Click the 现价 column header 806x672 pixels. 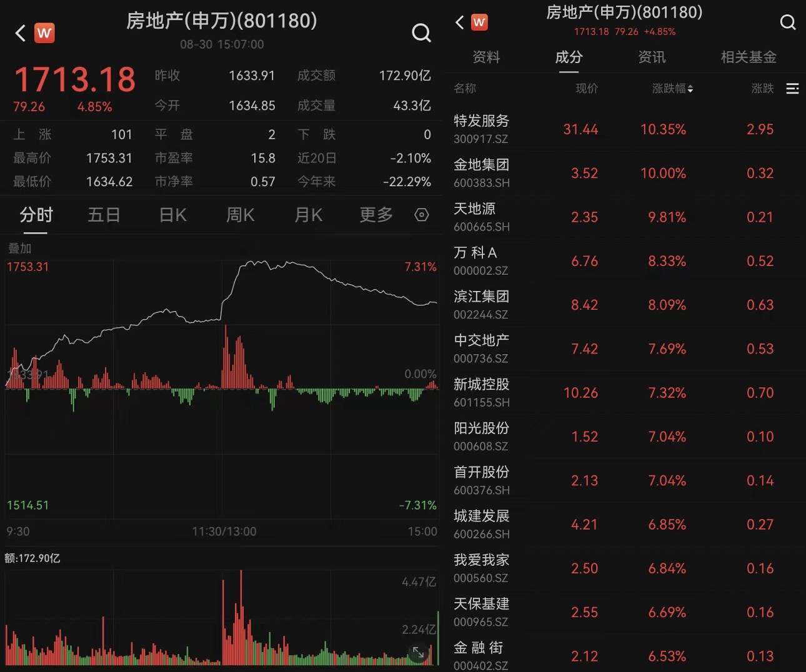click(x=587, y=89)
